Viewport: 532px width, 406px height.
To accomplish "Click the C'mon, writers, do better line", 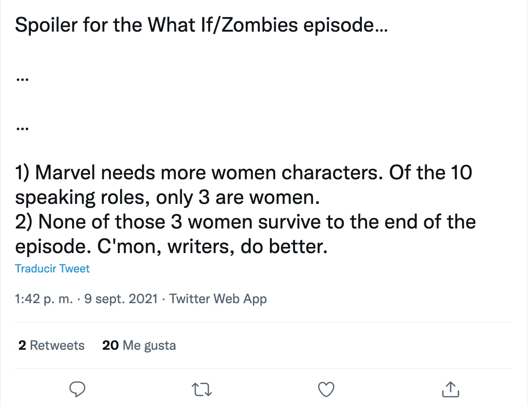I will (x=171, y=246).
